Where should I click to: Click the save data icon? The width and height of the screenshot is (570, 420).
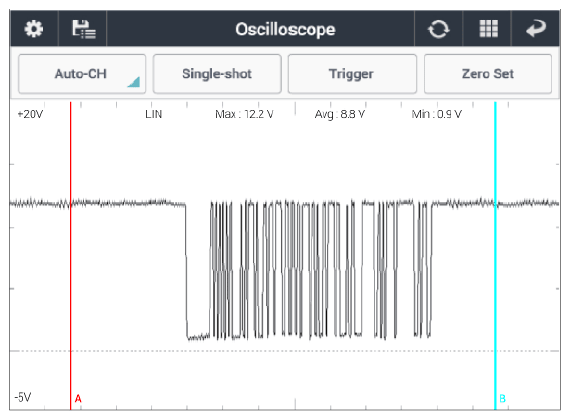[x=84, y=29]
